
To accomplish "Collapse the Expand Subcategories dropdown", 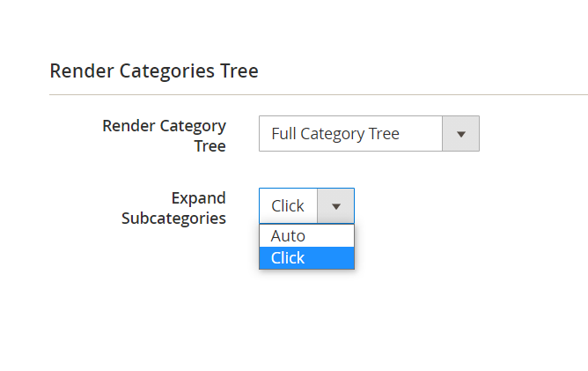I will tap(335, 206).
